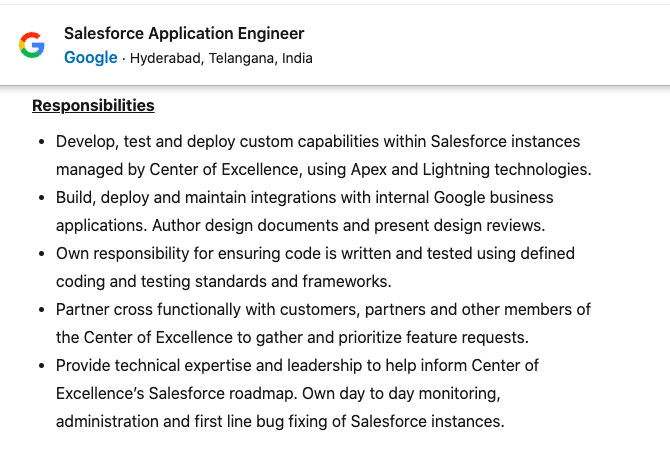Click the line mentioning Apex and Lightning technologies
This screenshot has height=459, width=670.
[324, 170]
